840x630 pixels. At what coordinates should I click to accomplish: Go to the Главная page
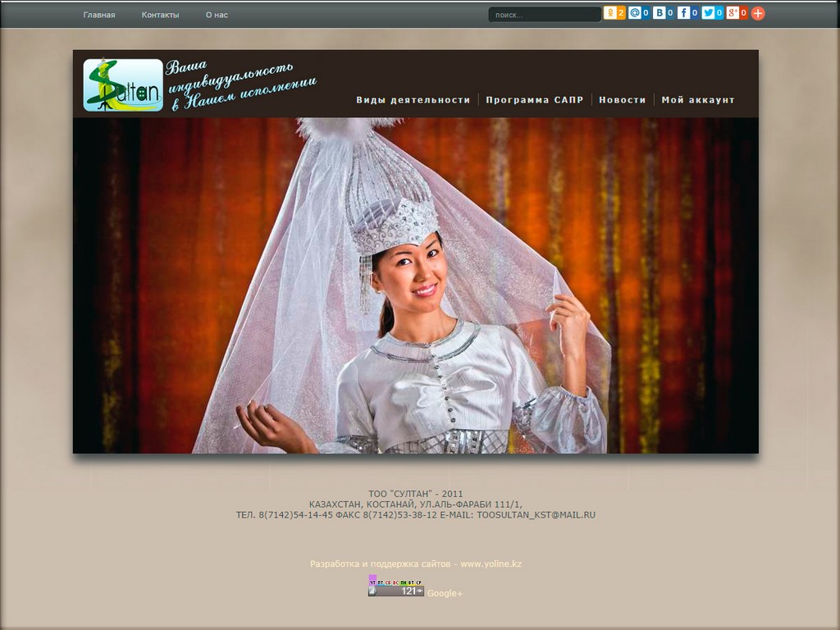click(99, 15)
